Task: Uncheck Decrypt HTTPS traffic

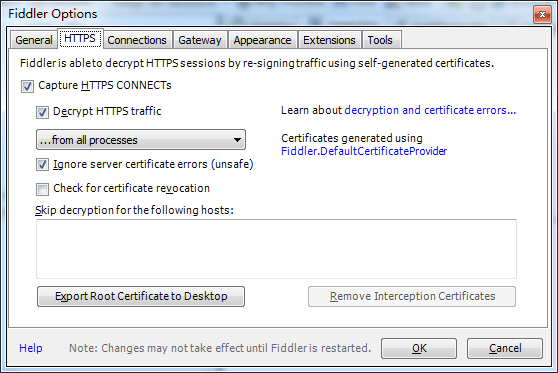Action: tap(42, 112)
